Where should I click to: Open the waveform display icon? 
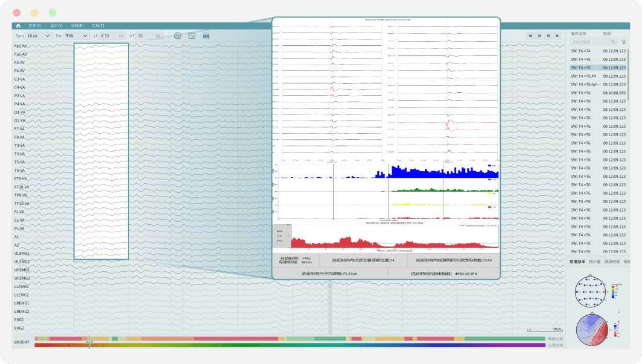point(192,36)
